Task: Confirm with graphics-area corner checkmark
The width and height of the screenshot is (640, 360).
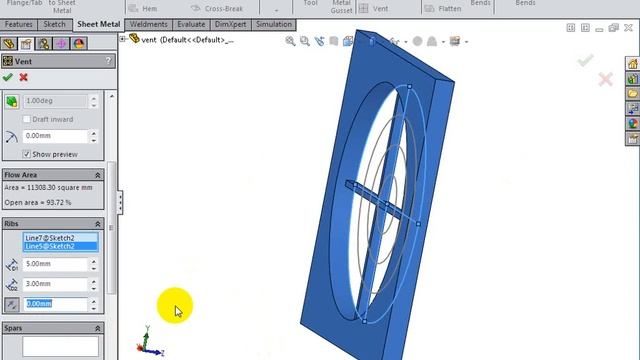Action: pos(585,60)
